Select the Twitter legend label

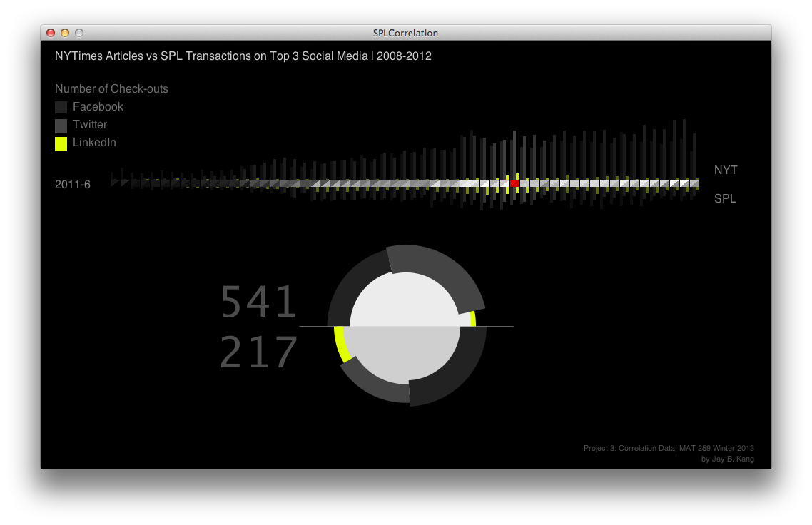click(90, 125)
